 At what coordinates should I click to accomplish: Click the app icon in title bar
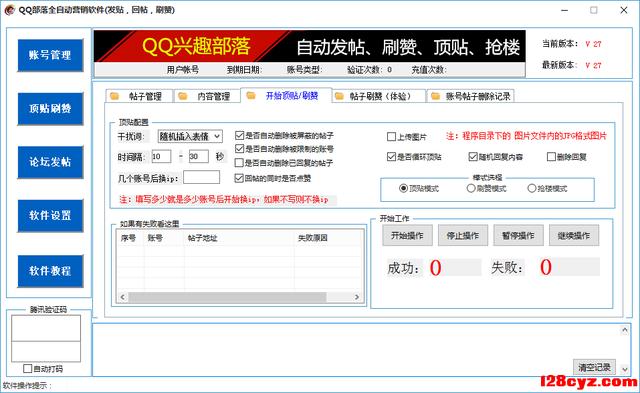point(9,10)
